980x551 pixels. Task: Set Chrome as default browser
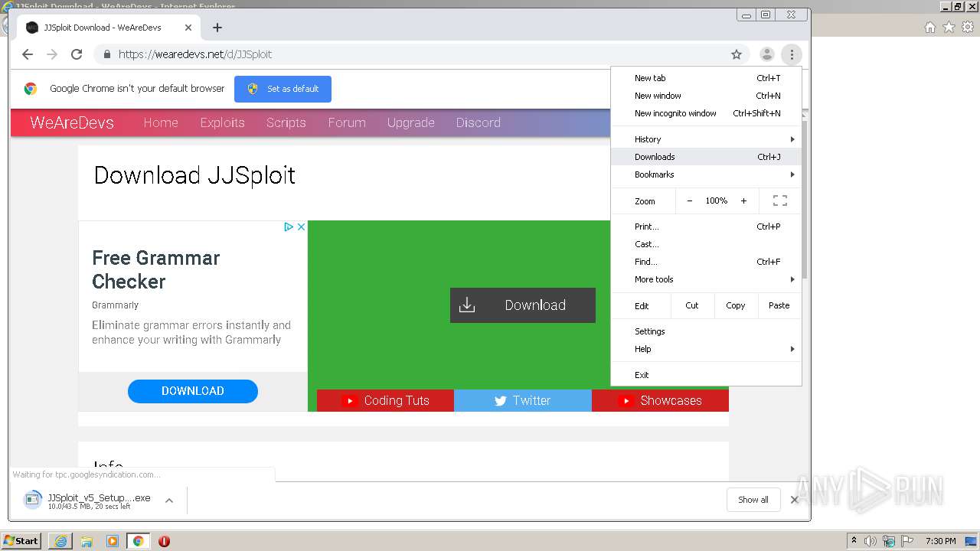[283, 89]
